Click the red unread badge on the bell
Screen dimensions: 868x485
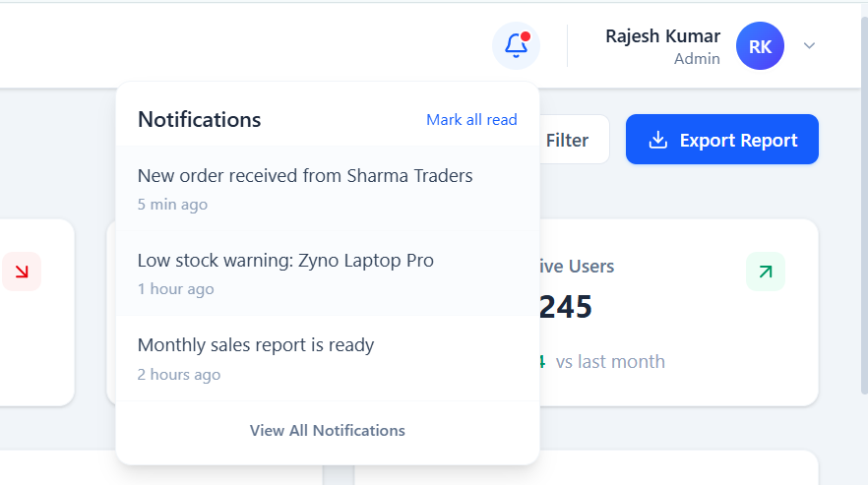[x=526, y=36]
